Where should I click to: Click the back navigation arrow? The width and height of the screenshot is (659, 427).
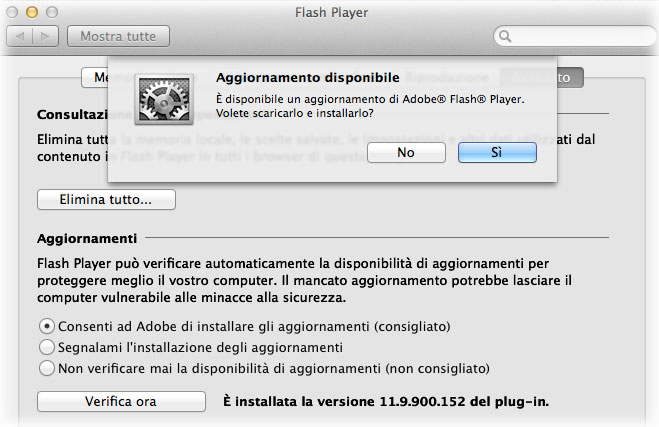pos(22,37)
